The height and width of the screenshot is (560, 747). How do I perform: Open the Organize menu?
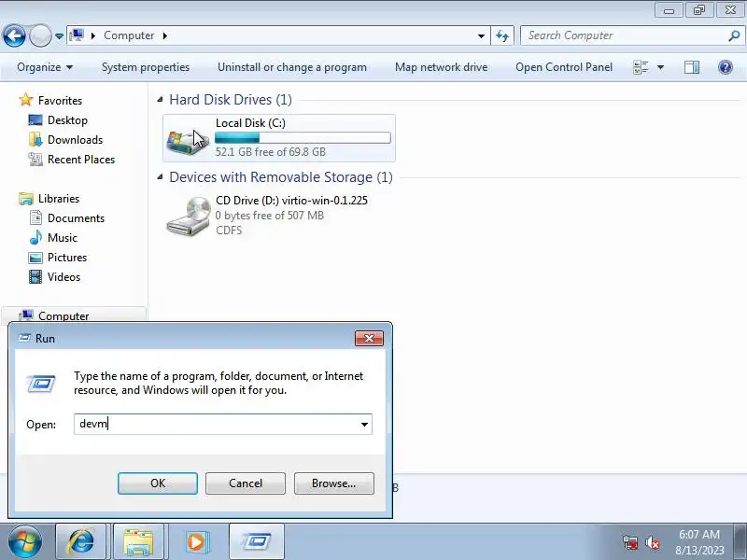[x=45, y=67]
